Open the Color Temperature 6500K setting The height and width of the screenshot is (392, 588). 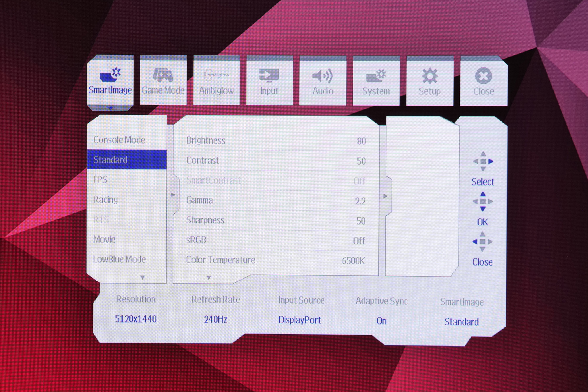(x=353, y=261)
